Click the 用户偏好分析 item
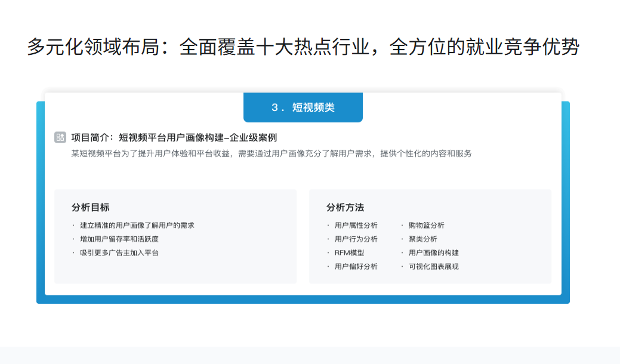This screenshot has width=620, height=364. pyautogui.click(x=356, y=267)
